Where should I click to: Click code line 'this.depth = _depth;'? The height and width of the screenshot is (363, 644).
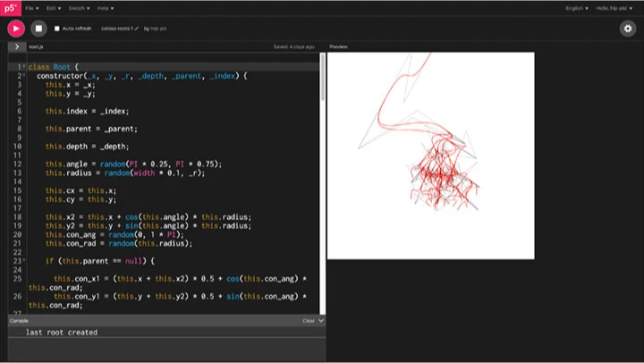click(x=87, y=147)
